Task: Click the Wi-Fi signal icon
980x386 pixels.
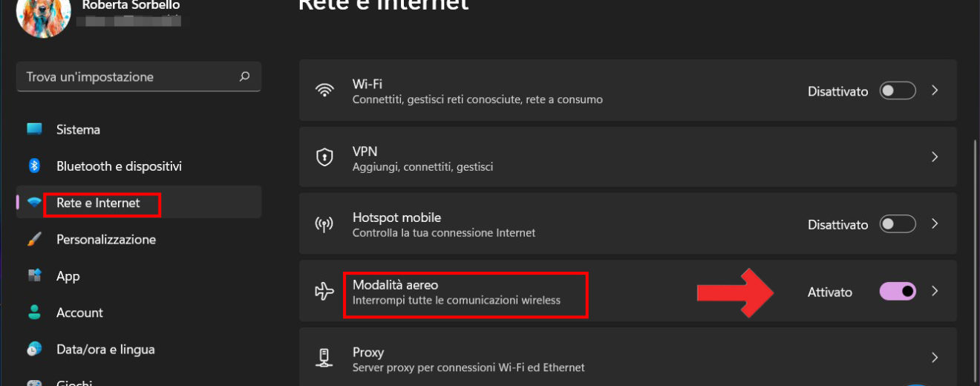Action: click(324, 91)
